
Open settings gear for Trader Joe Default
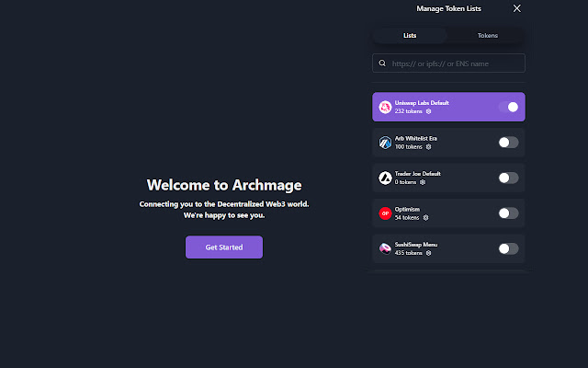[x=423, y=182]
